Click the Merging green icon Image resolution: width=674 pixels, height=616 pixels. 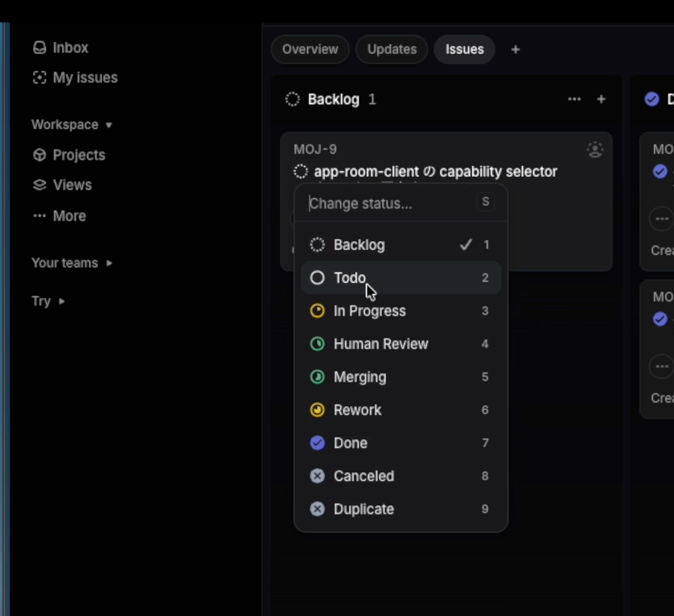click(317, 377)
